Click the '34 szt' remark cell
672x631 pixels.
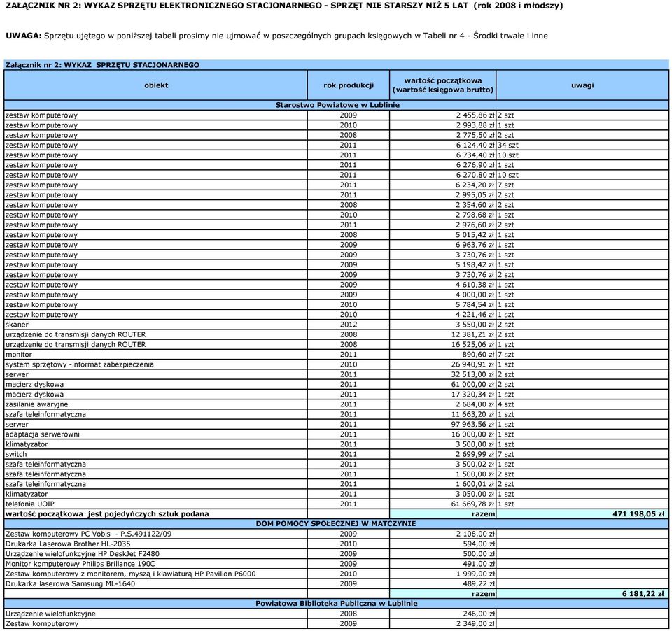tap(582, 146)
